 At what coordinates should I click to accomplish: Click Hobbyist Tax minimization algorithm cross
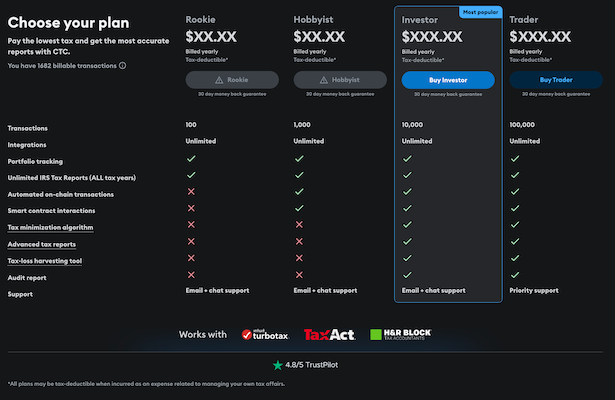point(299,224)
